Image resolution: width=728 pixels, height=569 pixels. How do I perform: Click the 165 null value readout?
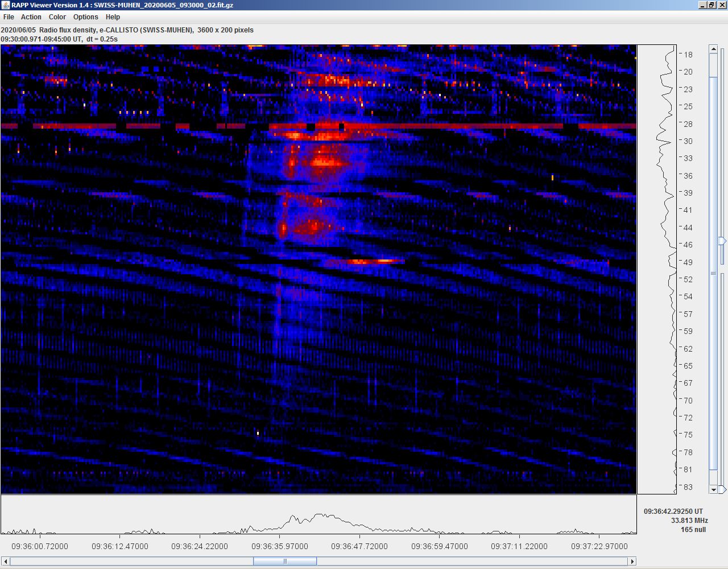pos(693,530)
